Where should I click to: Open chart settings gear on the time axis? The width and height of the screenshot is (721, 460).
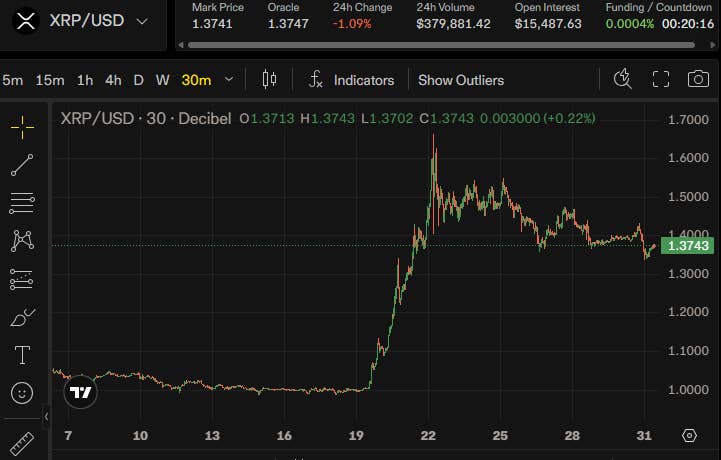pos(689,435)
